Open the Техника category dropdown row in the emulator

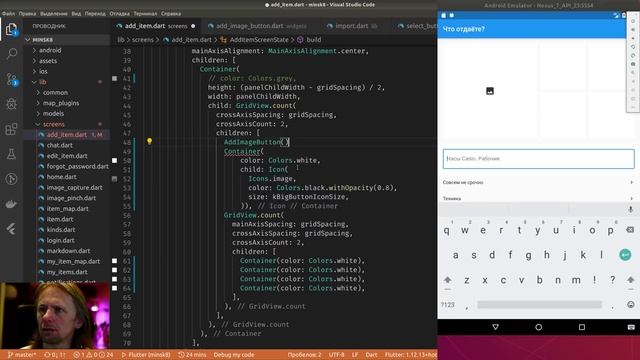pyautogui.click(x=538, y=198)
